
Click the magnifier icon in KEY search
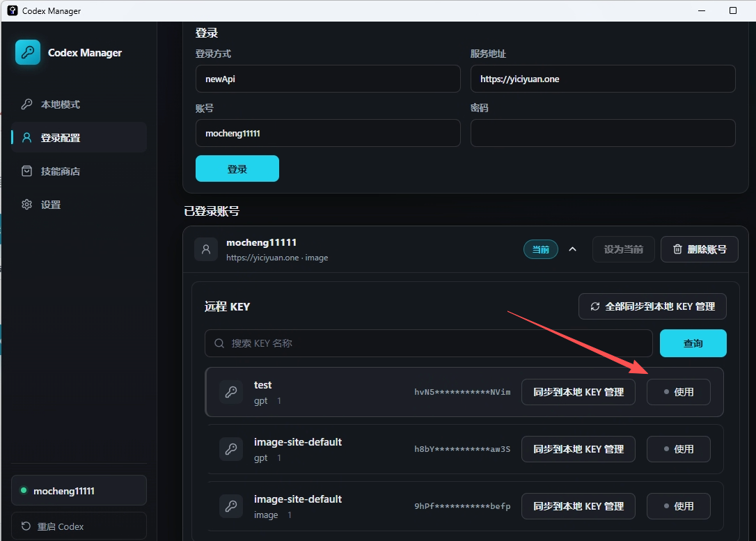click(x=219, y=343)
